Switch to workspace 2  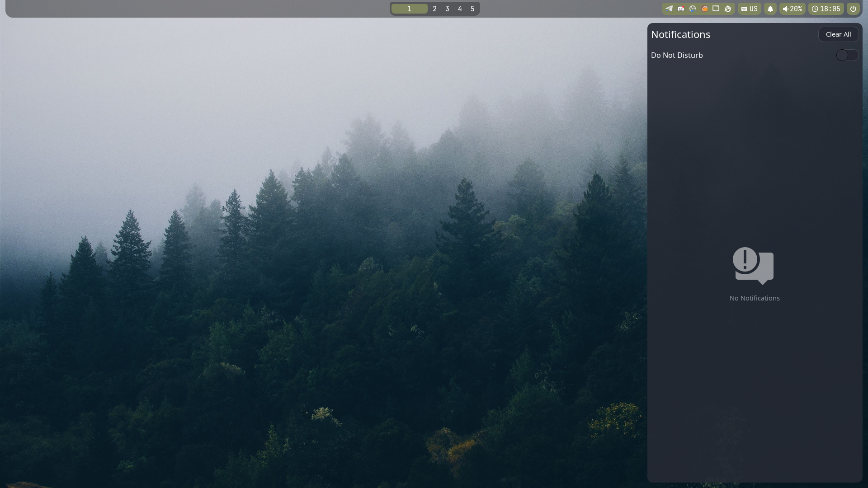click(434, 9)
